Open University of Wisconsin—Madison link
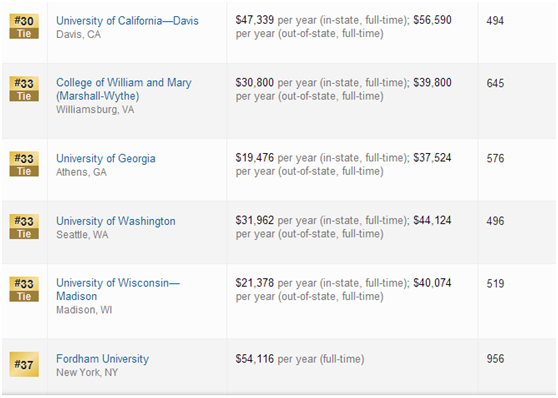Image resolution: width=558 pixels, height=398 pixels. pyautogui.click(x=118, y=289)
